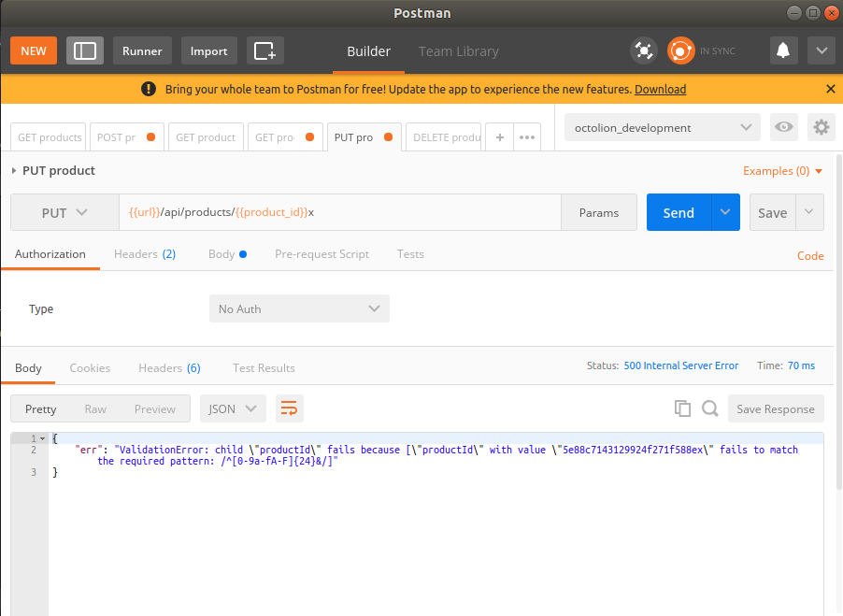The width and height of the screenshot is (843, 616).
Task: Open the response Headers (6) tab
Action: coord(169,368)
